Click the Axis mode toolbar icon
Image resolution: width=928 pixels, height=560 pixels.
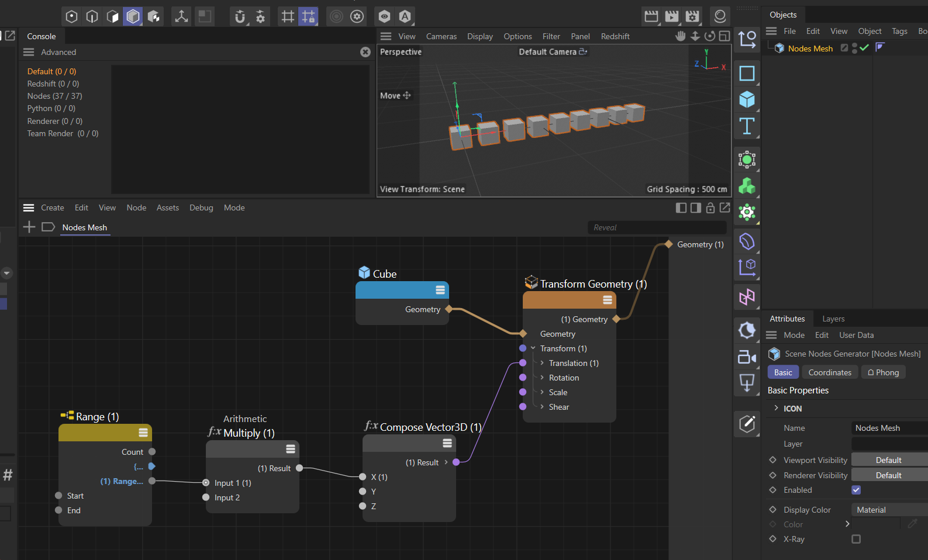point(181,16)
